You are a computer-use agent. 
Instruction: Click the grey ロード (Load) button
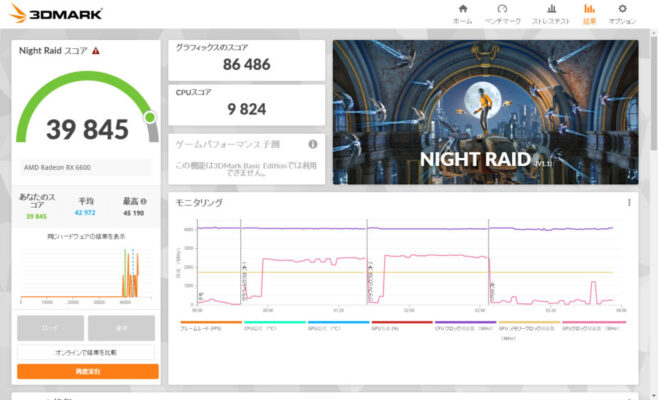(50, 328)
